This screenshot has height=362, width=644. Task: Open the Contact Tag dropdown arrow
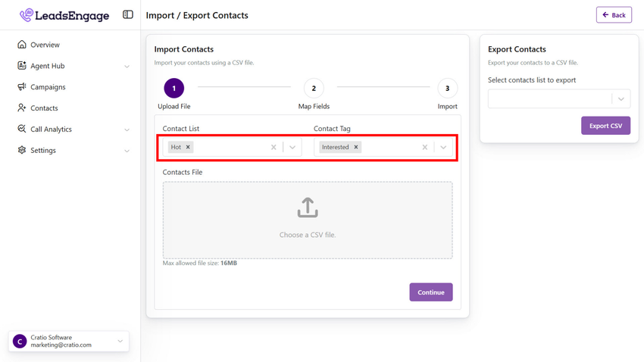click(x=443, y=147)
